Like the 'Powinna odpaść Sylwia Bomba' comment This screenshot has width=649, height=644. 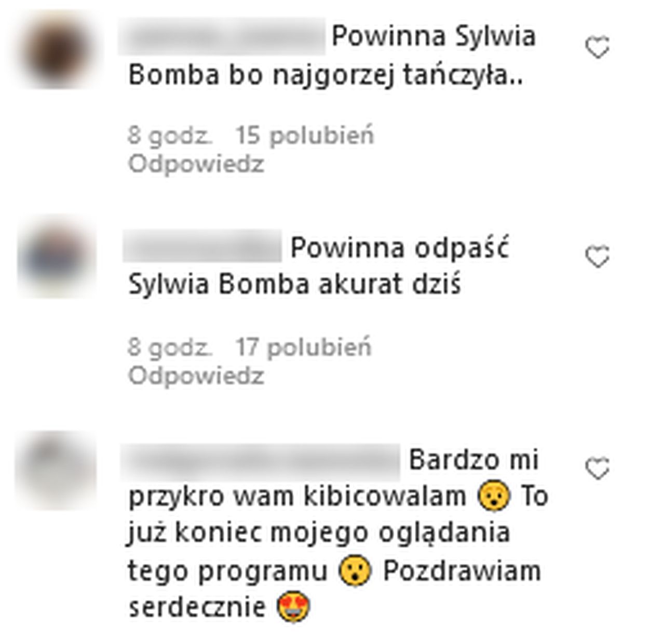point(597,257)
